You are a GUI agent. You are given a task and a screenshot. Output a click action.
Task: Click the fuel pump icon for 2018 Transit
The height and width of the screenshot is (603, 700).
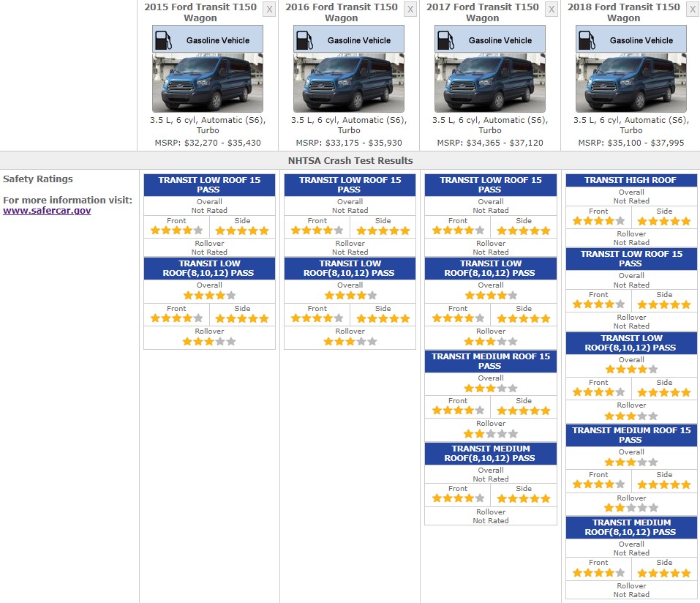click(587, 40)
